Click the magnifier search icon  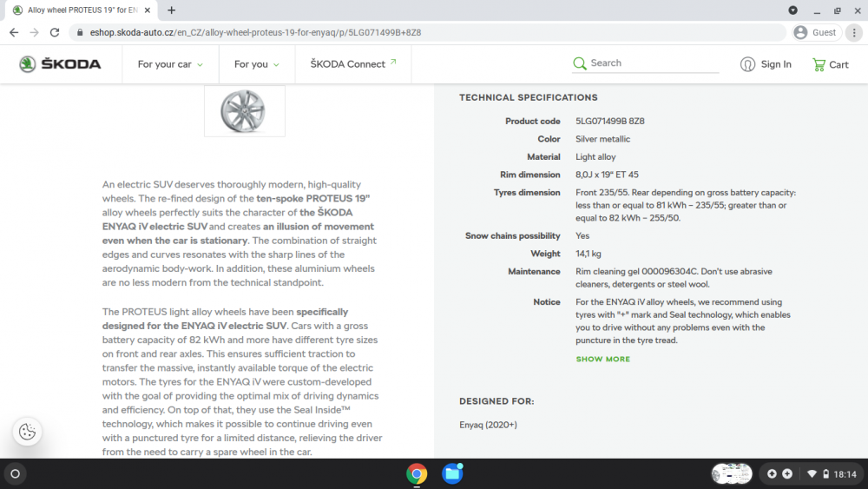[580, 63]
